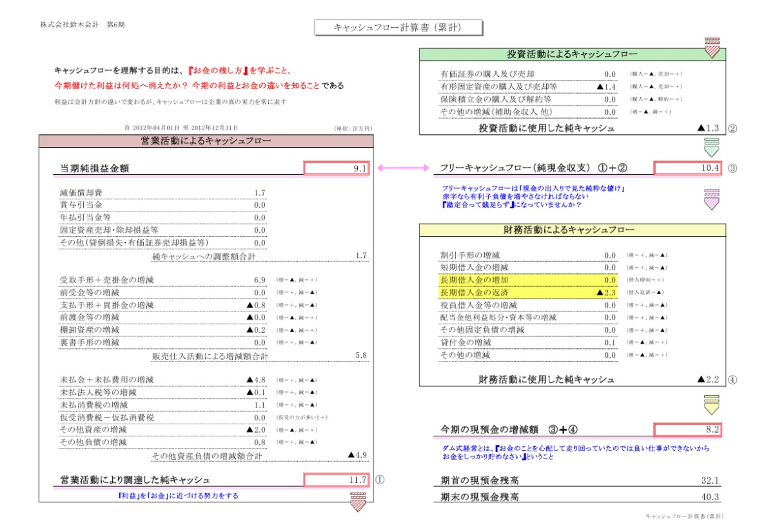Click the 当期純損益金額 value box 9.1
757x532 pixels.
(337, 168)
